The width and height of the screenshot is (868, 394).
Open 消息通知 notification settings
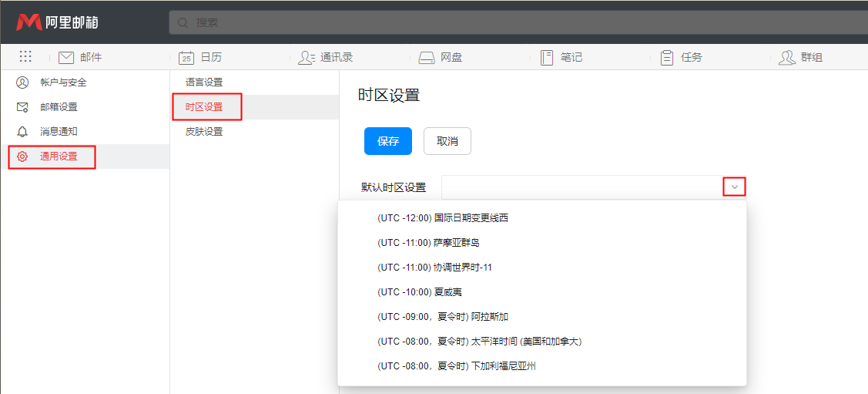click(x=59, y=132)
